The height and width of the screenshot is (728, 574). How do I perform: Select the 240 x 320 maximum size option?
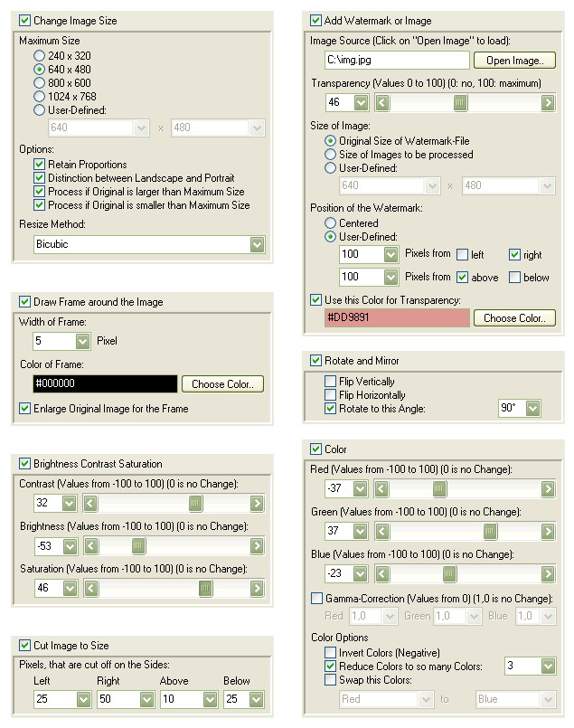[x=40, y=56]
